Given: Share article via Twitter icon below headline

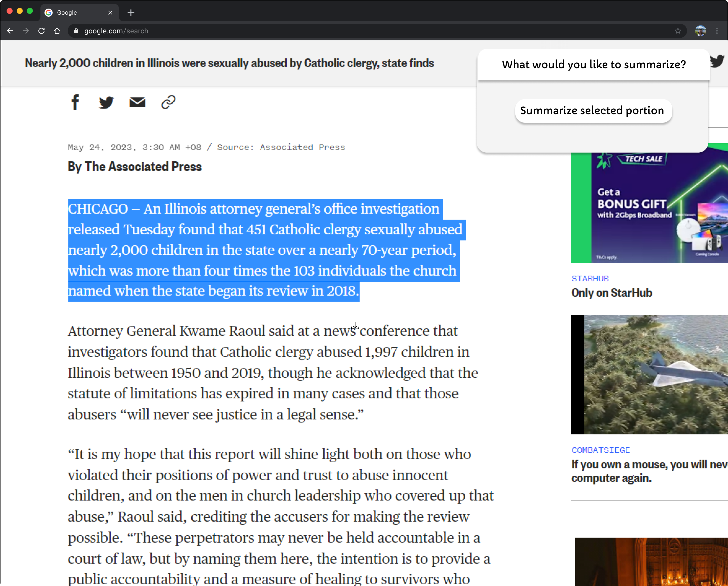Looking at the screenshot, I should click(106, 102).
